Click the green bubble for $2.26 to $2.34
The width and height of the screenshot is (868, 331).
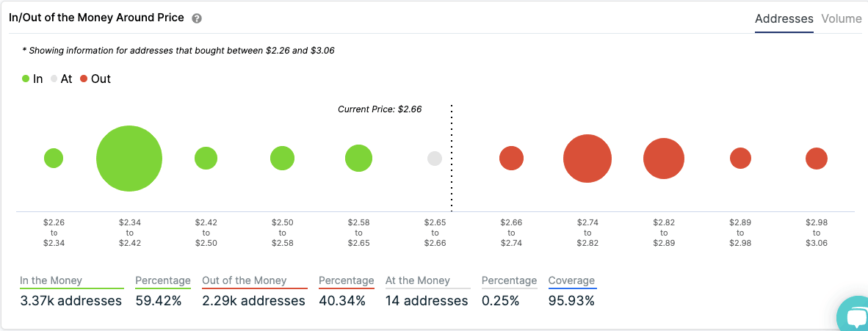[x=54, y=158]
